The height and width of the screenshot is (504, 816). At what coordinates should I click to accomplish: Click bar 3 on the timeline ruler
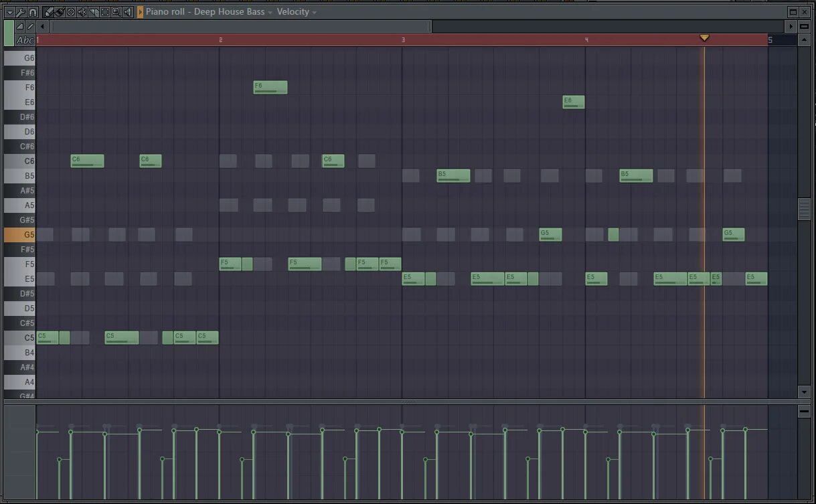pyautogui.click(x=403, y=40)
